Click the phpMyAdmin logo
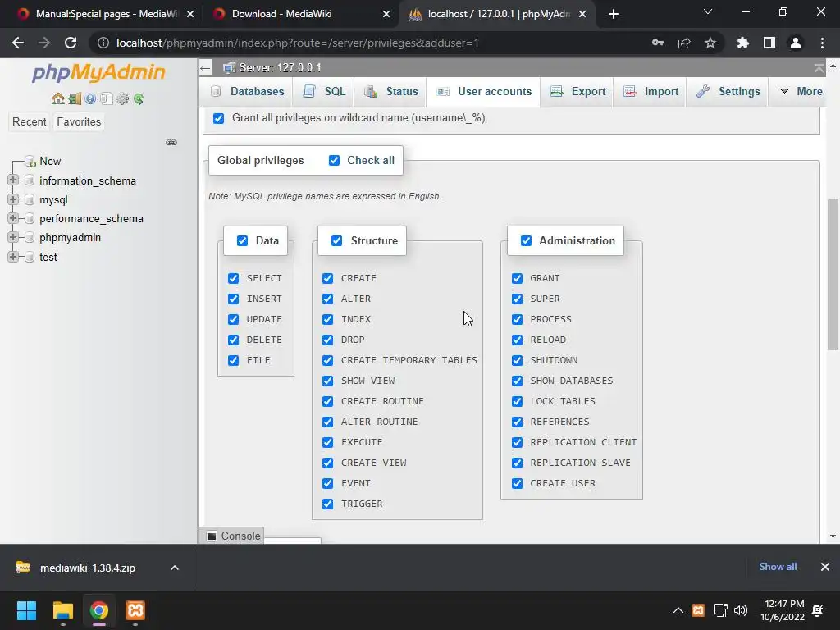This screenshot has height=630, width=840. [98, 72]
